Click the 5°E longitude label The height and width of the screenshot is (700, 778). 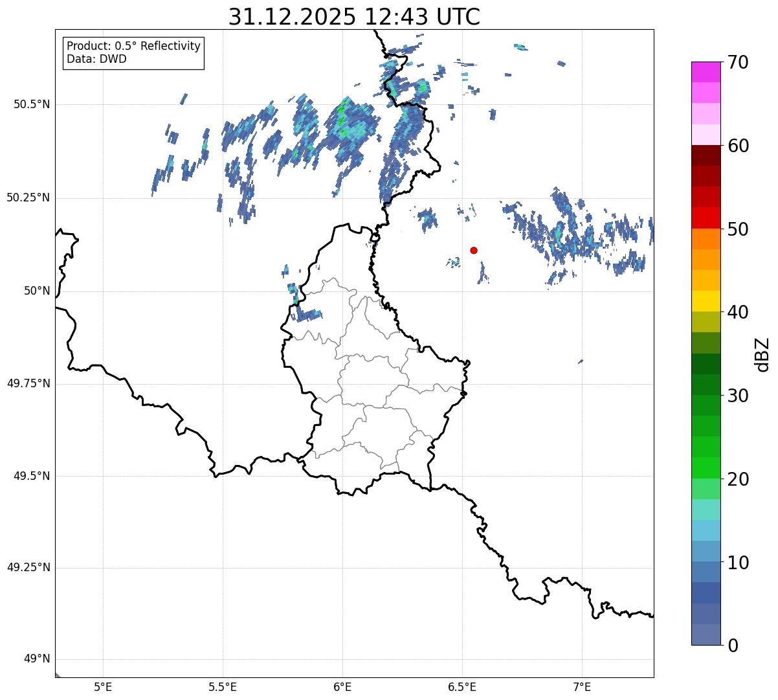[x=103, y=687]
